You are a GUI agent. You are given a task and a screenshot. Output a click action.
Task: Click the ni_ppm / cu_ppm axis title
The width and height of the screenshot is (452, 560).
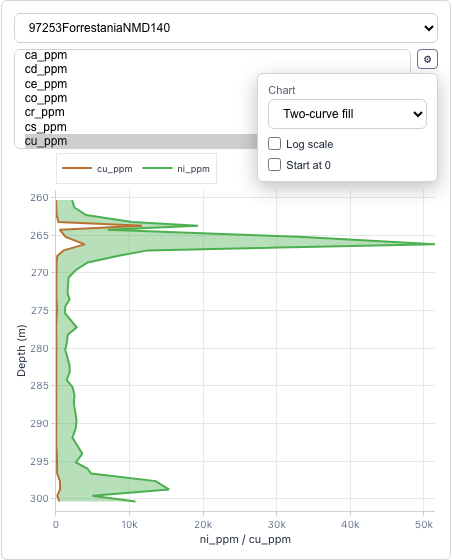(x=245, y=539)
